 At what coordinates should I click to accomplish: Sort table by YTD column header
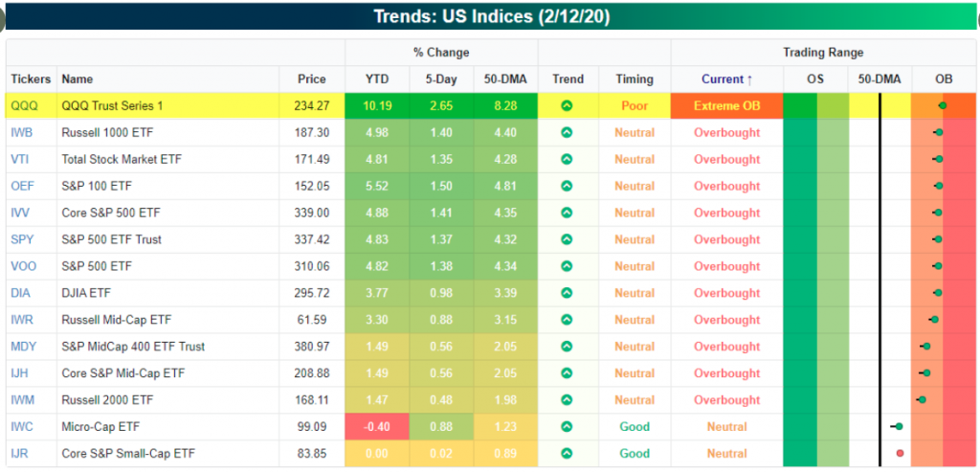(x=377, y=79)
